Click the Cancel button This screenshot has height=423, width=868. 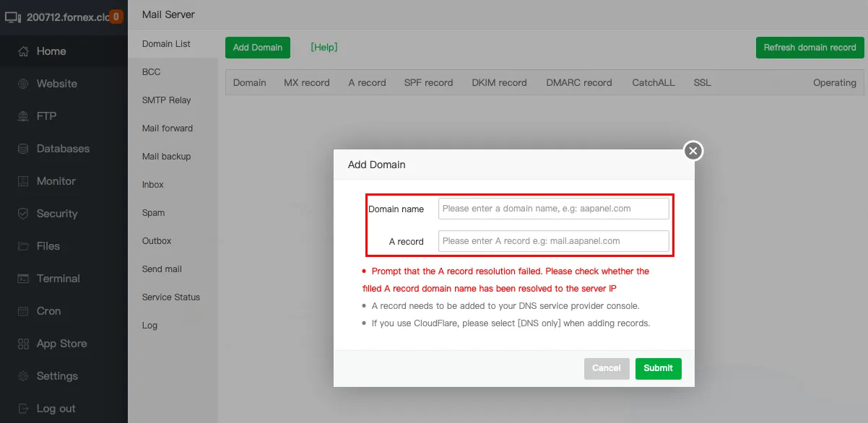click(607, 368)
